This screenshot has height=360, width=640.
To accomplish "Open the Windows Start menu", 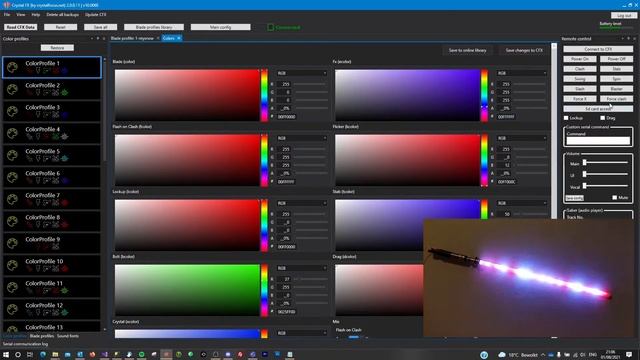I will (6, 355).
